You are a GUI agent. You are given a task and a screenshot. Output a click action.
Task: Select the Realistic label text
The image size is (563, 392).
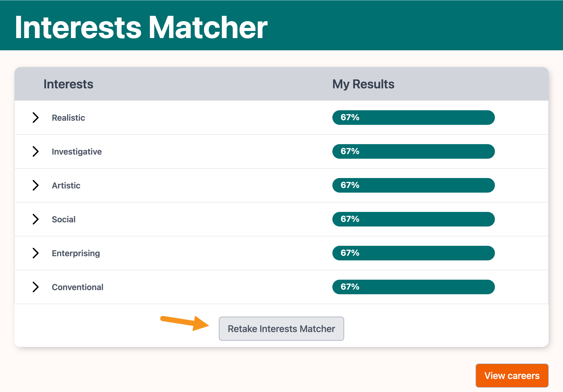pyautogui.click(x=68, y=118)
